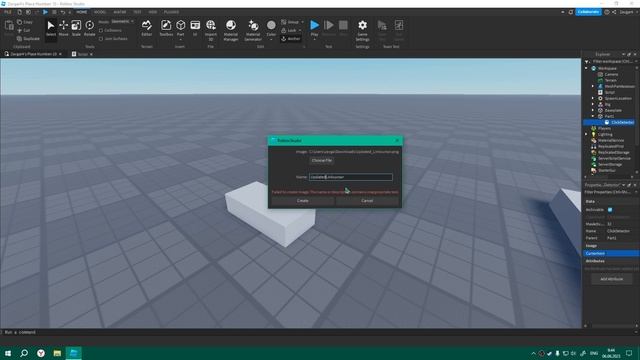Open the Part insert dropdown arrow
The width and height of the screenshot is (640, 360).
tap(180, 39)
